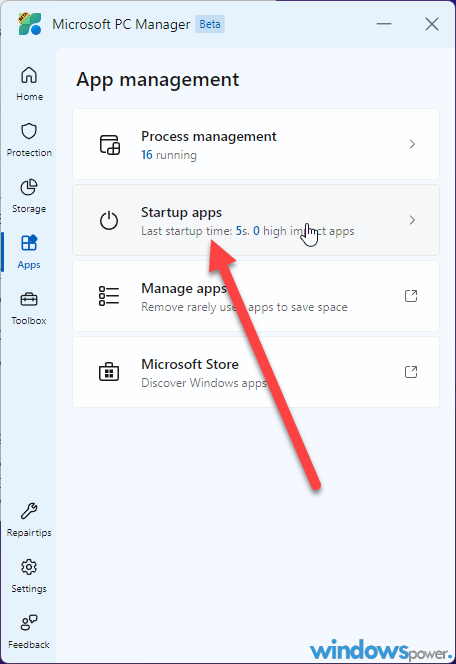Click 'Last startup time: 5s' text
This screenshot has width=456, height=664.
click(x=195, y=231)
